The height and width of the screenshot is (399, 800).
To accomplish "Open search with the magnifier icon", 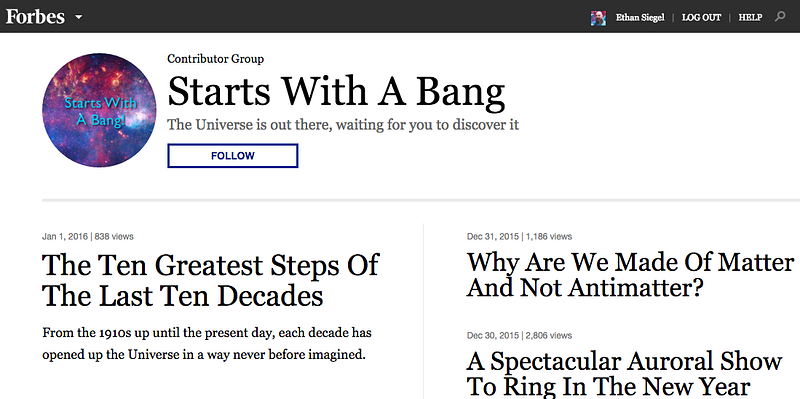I will point(780,17).
